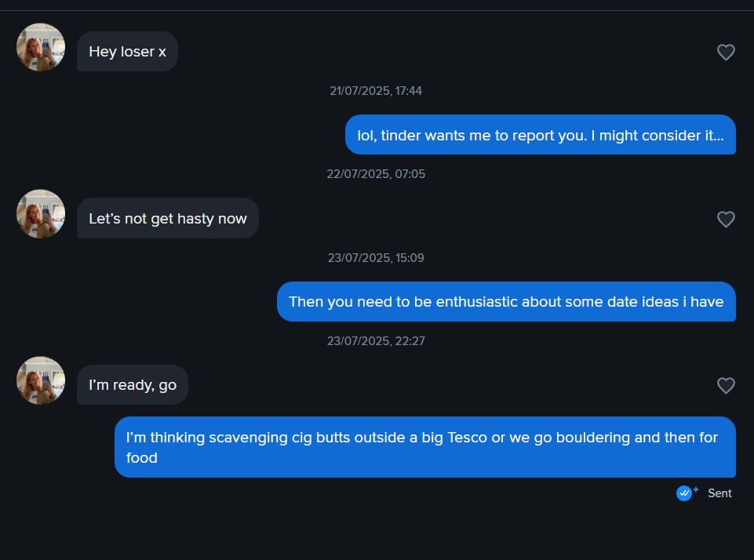This screenshot has width=754, height=560.
Task: Click the 21/07/2025, 17:44 timestamp
Action: coord(376,91)
